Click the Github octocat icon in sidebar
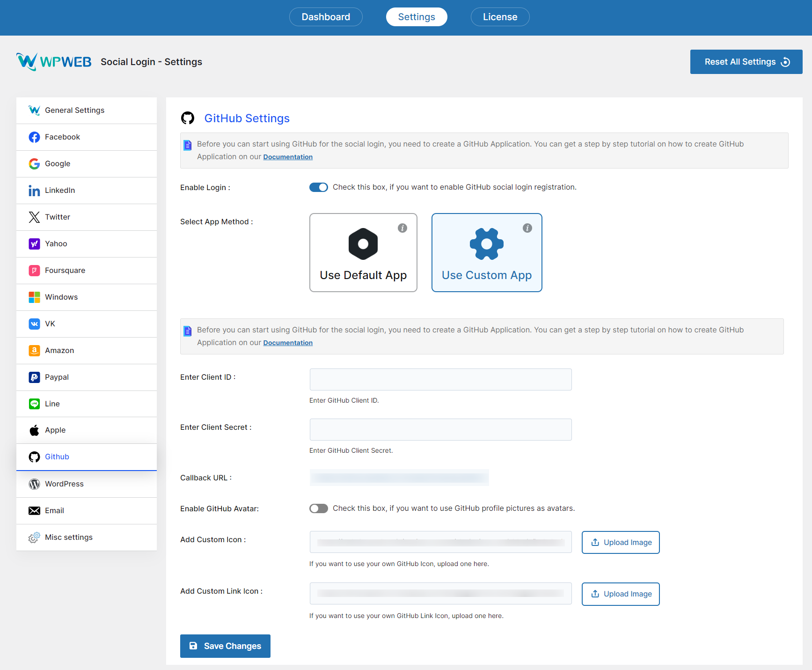The height and width of the screenshot is (670, 812). click(34, 456)
